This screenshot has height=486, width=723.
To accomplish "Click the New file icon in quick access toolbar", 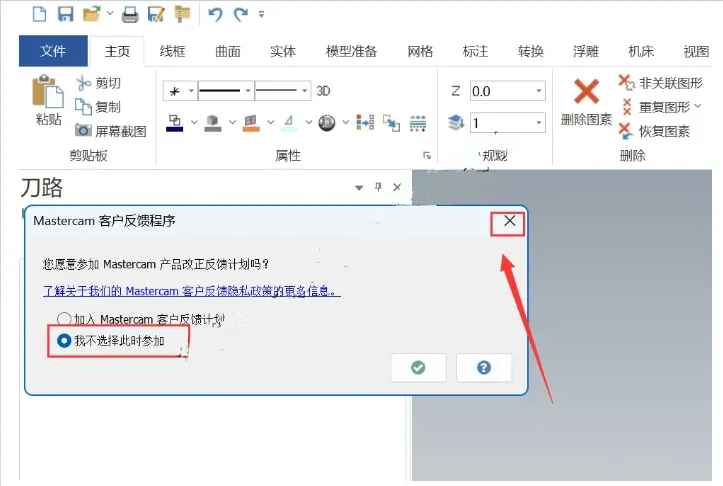I will coord(40,14).
